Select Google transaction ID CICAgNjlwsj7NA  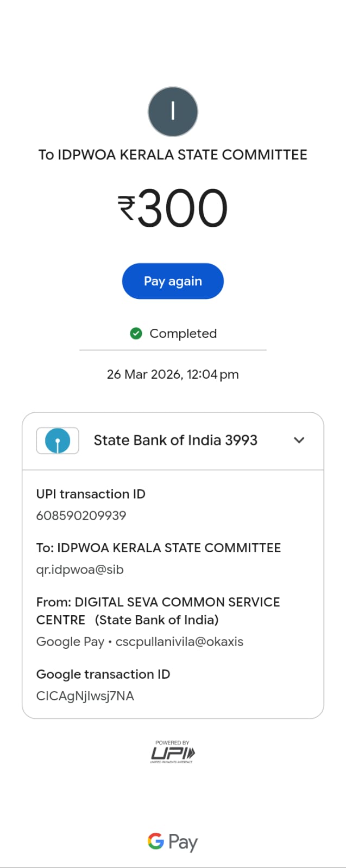(85, 696)
